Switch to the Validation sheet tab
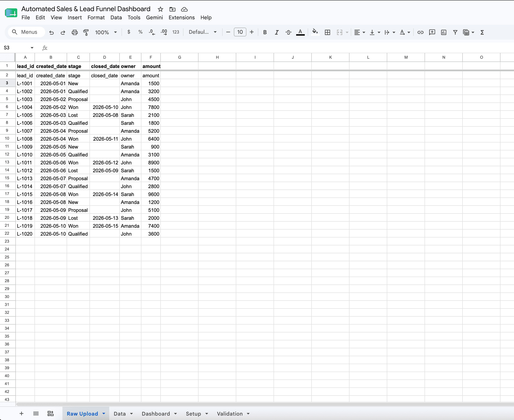 coord(230,414)
